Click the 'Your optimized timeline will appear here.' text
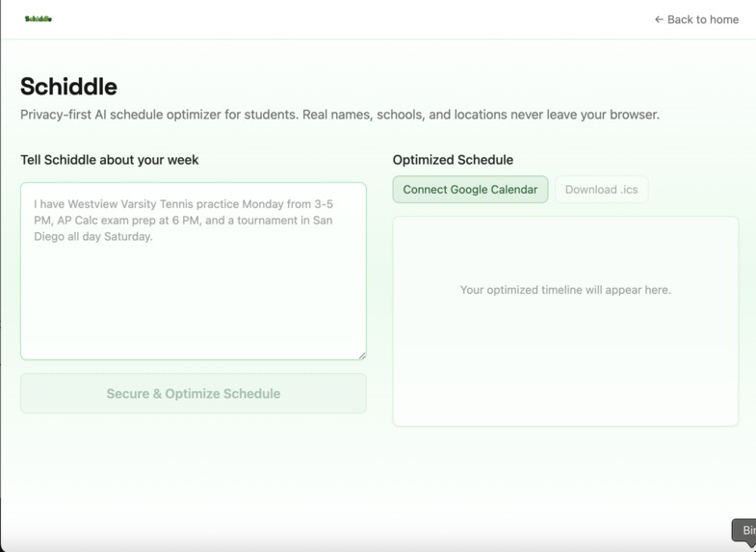 [565, 290]
